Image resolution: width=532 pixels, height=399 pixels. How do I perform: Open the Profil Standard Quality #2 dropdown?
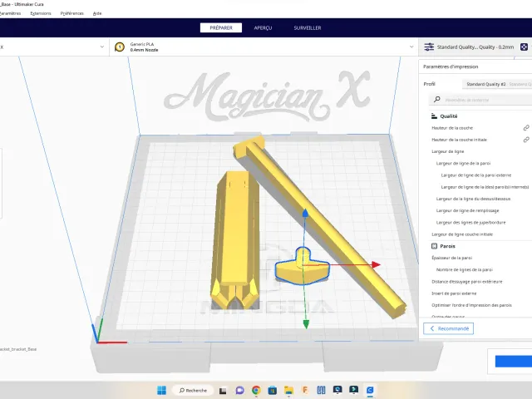pos(497,84)
